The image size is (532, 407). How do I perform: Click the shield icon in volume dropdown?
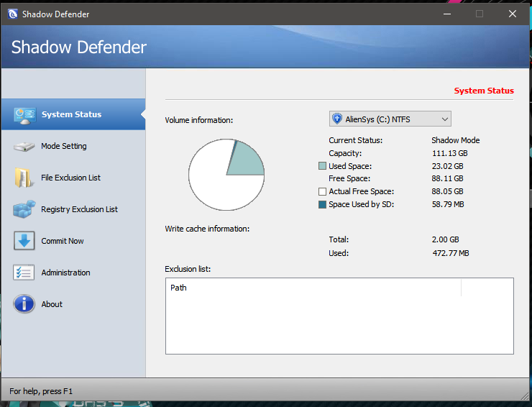pyautogui.click(x=337, y=119)
